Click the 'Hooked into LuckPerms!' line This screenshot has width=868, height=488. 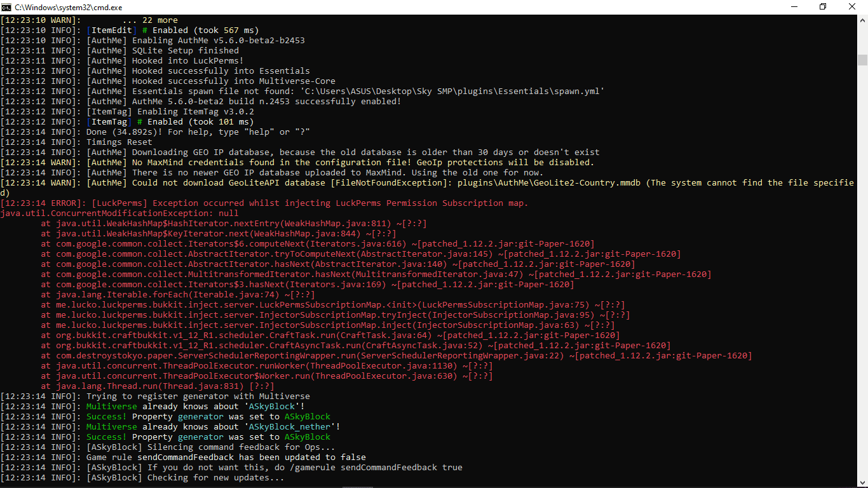[122, 61]
